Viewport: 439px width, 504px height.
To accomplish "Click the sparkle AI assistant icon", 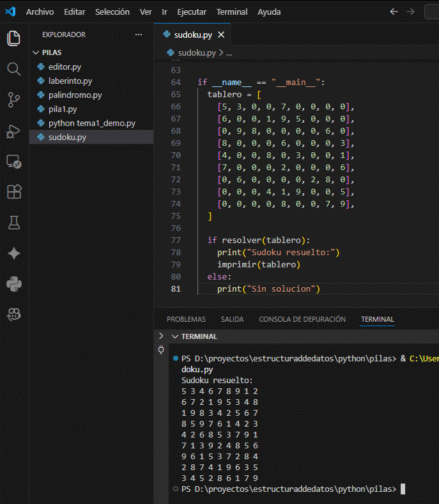I will [13, 253].
